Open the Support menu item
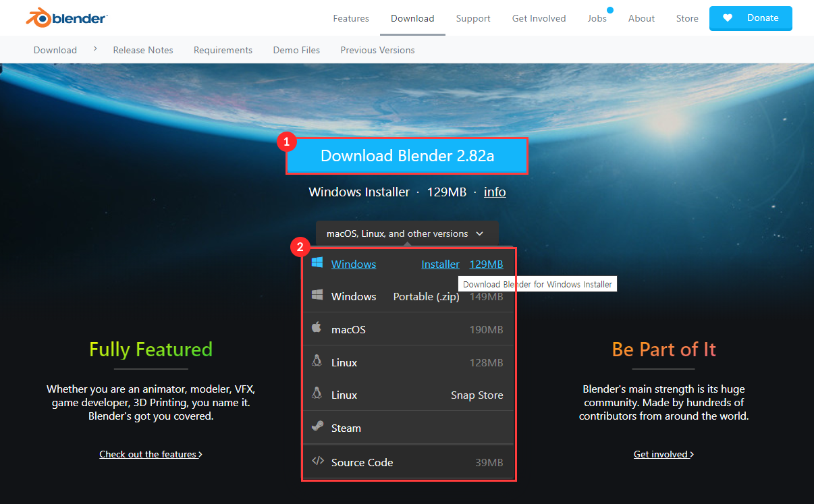The height and width of the screenshot is (504, 814). tap(473, 18)
